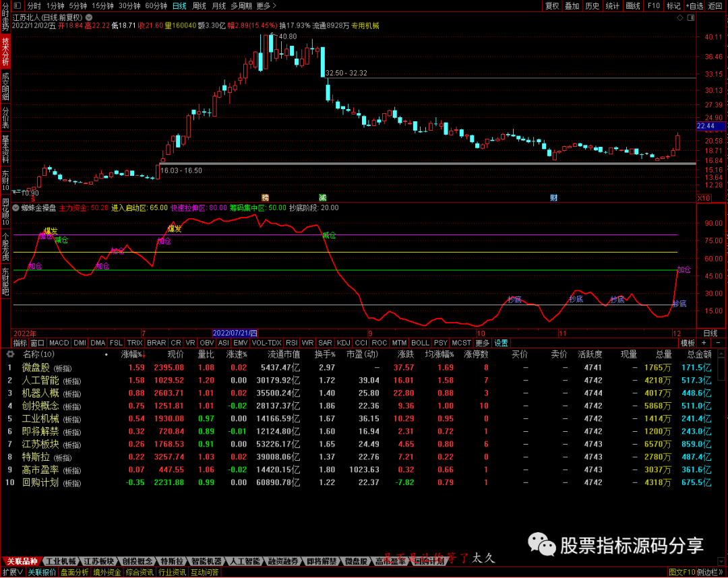Activate the 画线 drawing tool button
Screen dimensions: 728x578
point(633,6)
